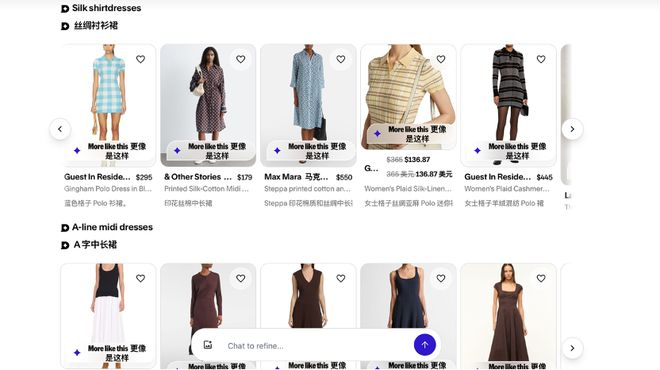Click Women's Plaid Silk-Linen description

click(408, 189)
